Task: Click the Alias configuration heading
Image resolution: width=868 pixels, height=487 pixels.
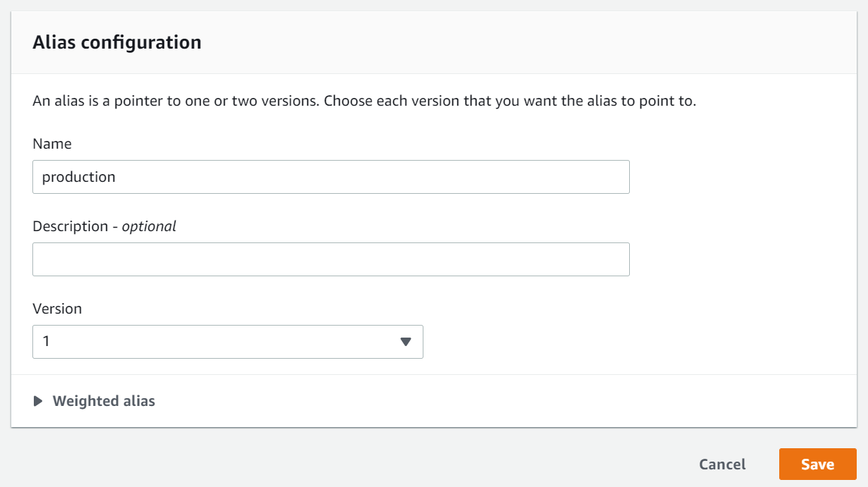Action: 117,42
